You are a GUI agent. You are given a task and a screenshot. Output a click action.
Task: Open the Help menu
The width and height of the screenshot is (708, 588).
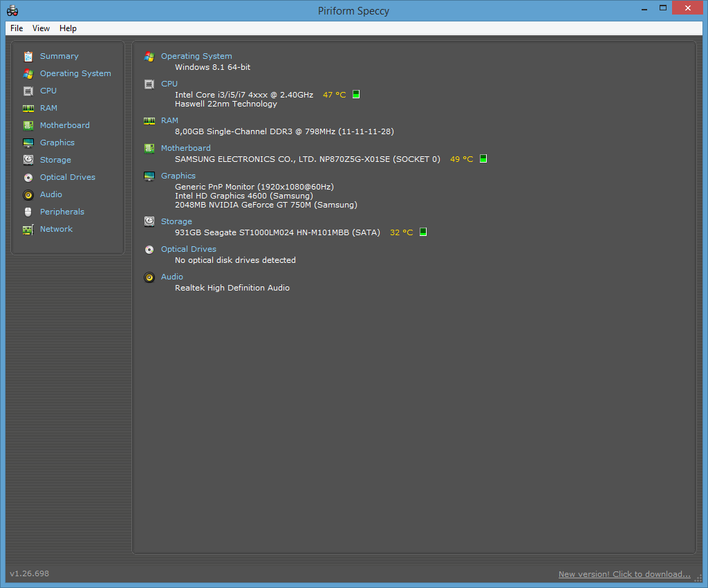click(x=68, y=28)
